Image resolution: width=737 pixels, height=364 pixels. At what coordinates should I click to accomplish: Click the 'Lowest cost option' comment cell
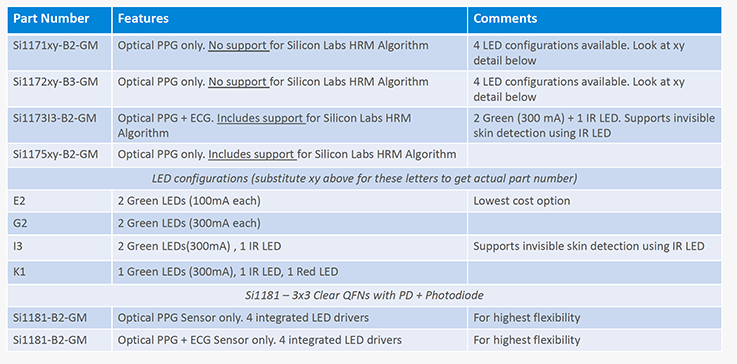tap(595, 201)
